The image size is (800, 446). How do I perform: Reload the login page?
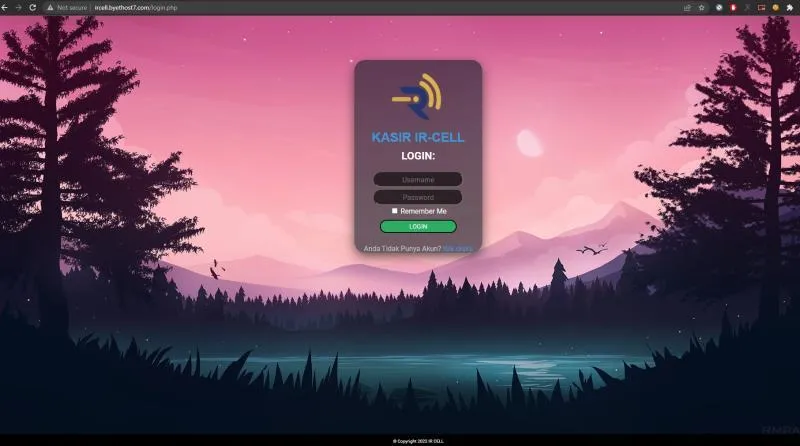point(33,7)
